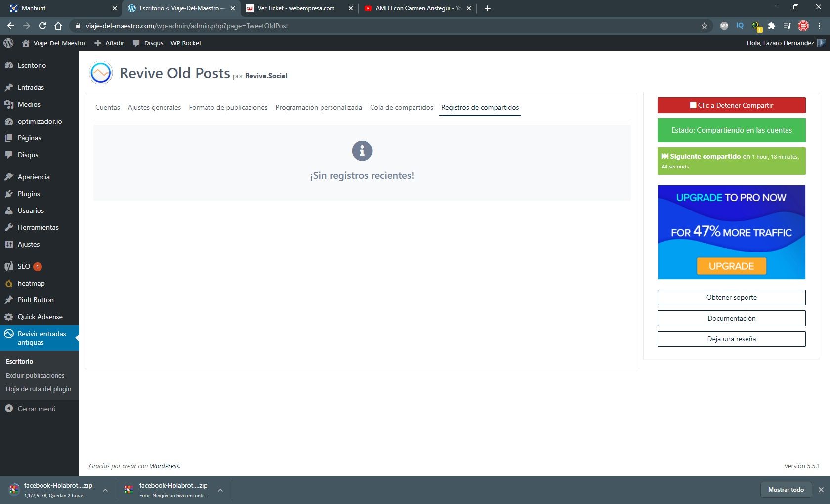Click the Apariencia paintbrush icon

click(8, 177)
